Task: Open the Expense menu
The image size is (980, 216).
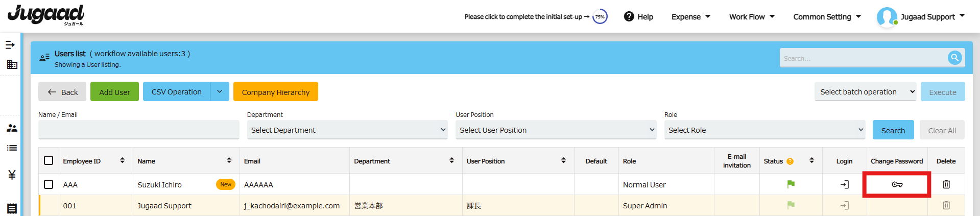Action: [x=690, y=17]
